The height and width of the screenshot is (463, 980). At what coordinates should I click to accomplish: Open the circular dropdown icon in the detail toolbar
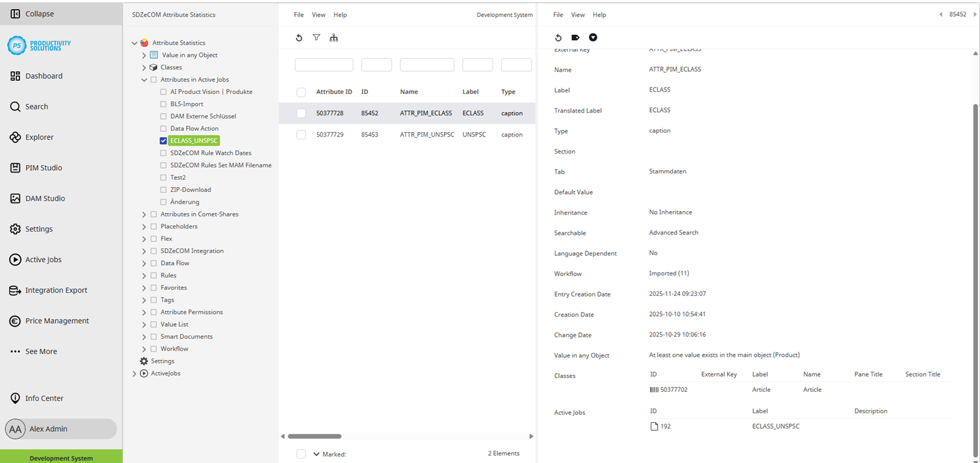(x=593, y=38)
